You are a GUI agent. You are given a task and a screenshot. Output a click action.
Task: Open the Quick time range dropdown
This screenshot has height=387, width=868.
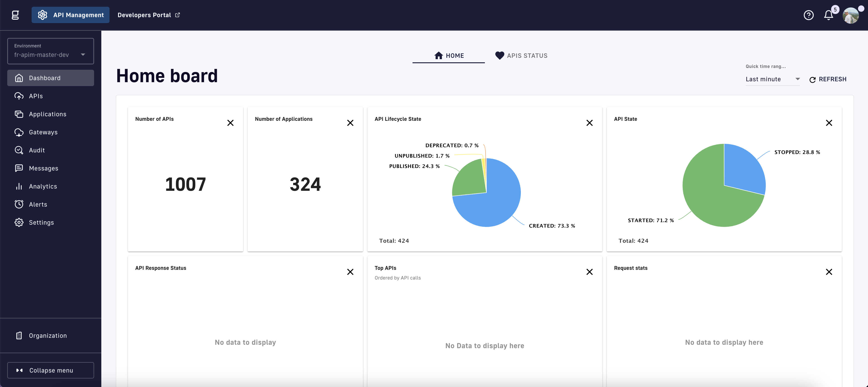772,79
